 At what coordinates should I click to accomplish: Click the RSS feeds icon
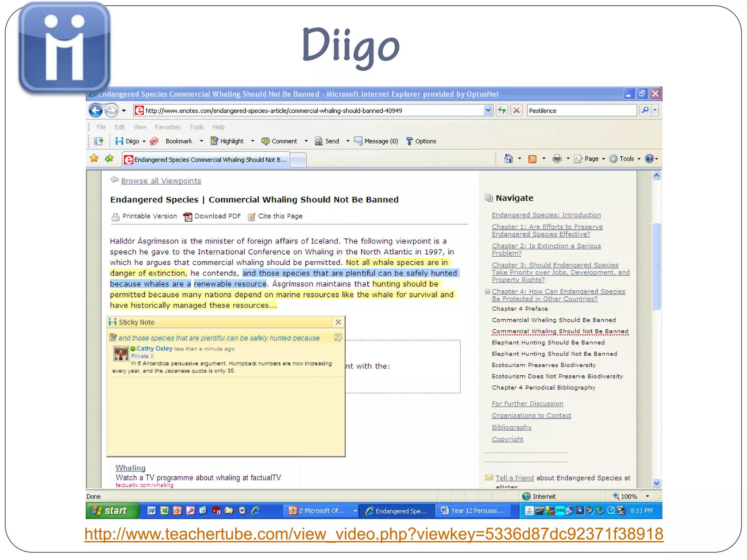[x=533, y=159]
